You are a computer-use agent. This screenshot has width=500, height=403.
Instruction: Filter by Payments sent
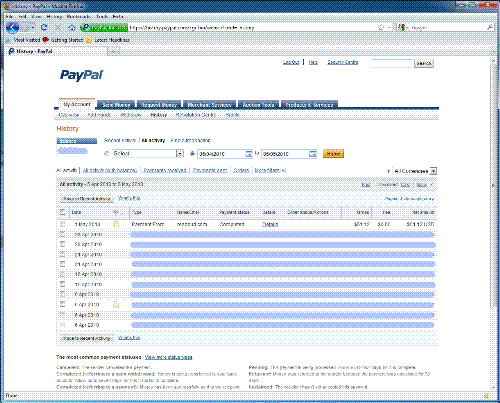click(210, 170)
